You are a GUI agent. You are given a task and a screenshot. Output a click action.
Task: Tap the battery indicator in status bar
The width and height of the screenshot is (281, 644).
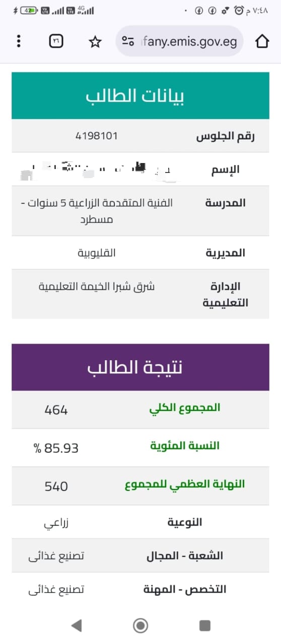pos(30,10)
